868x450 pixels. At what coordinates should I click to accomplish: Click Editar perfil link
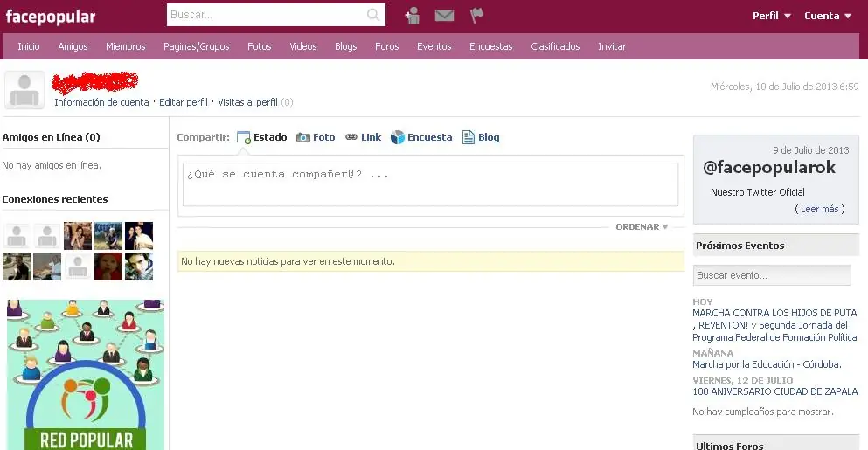(x=184, y=102)
